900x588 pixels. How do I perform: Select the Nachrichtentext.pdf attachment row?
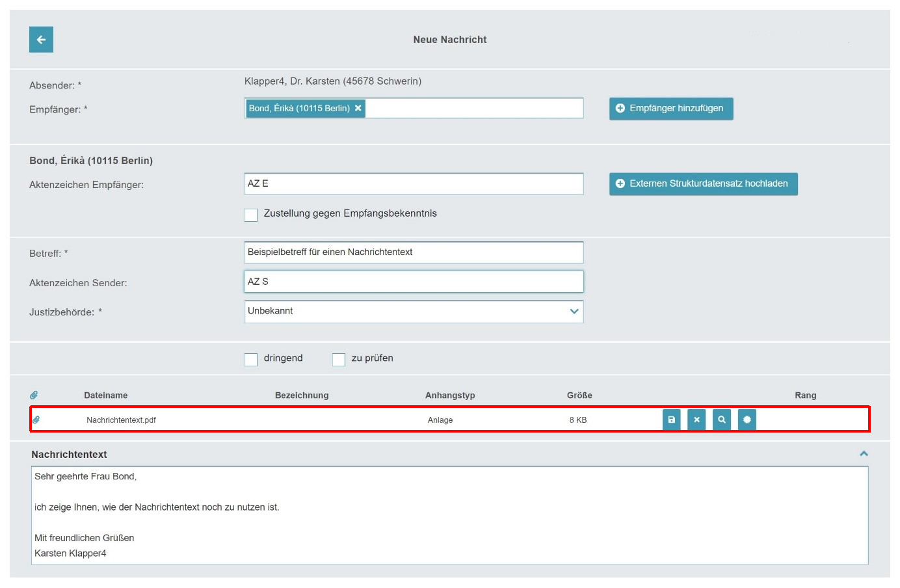click(x=450, y=420)
